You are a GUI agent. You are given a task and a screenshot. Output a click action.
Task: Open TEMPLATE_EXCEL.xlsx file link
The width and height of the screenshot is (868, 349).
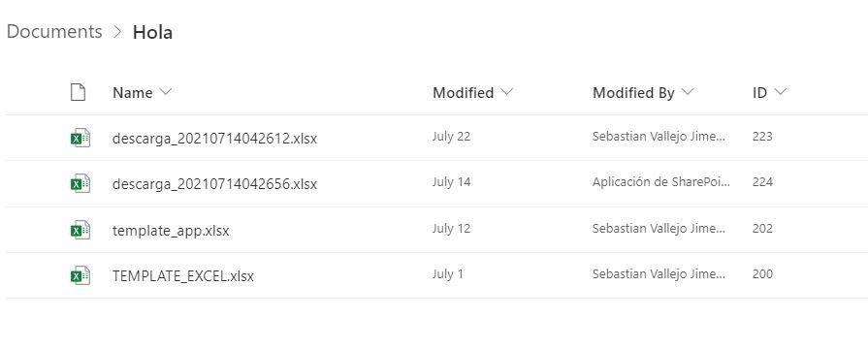point(182,275)
